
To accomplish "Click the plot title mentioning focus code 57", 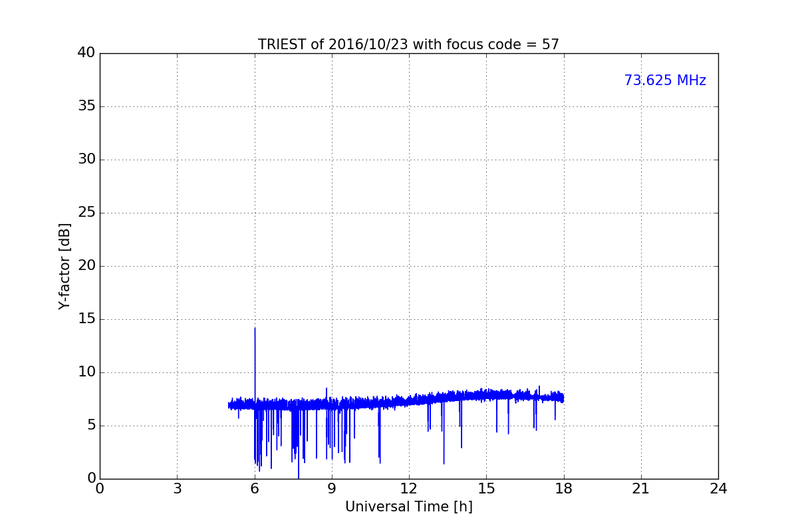I will click(408, 45).
